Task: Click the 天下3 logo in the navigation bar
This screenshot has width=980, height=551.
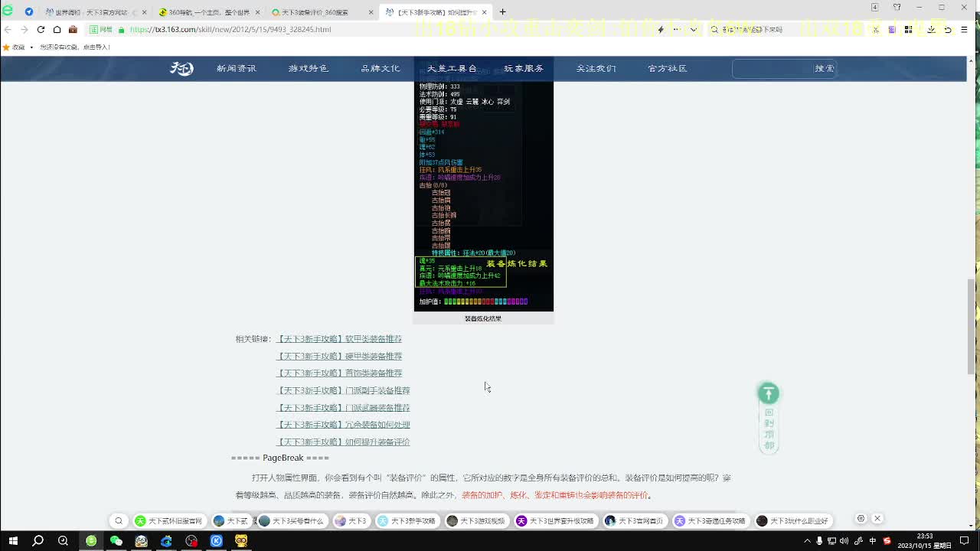Action: click(x=181, y=68)
